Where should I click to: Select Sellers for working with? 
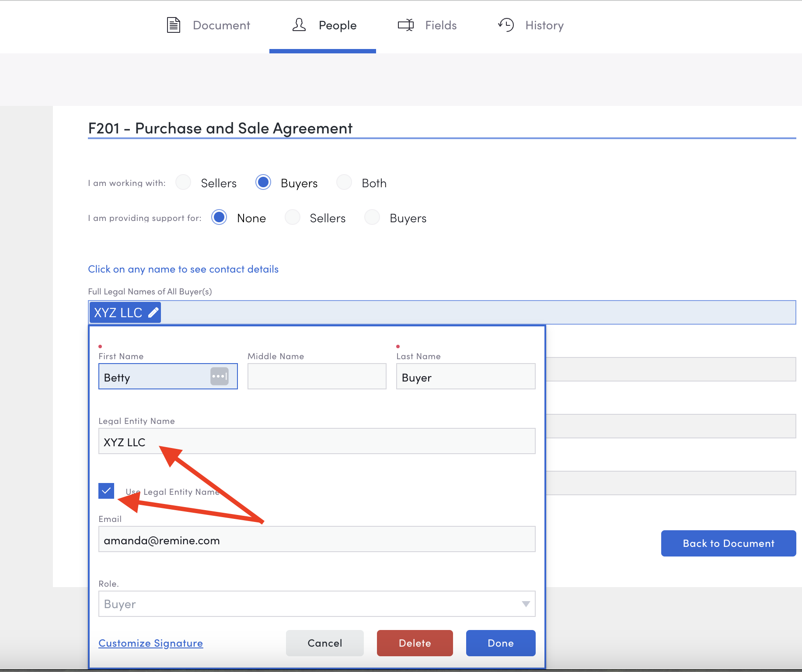tap(183, 182)
